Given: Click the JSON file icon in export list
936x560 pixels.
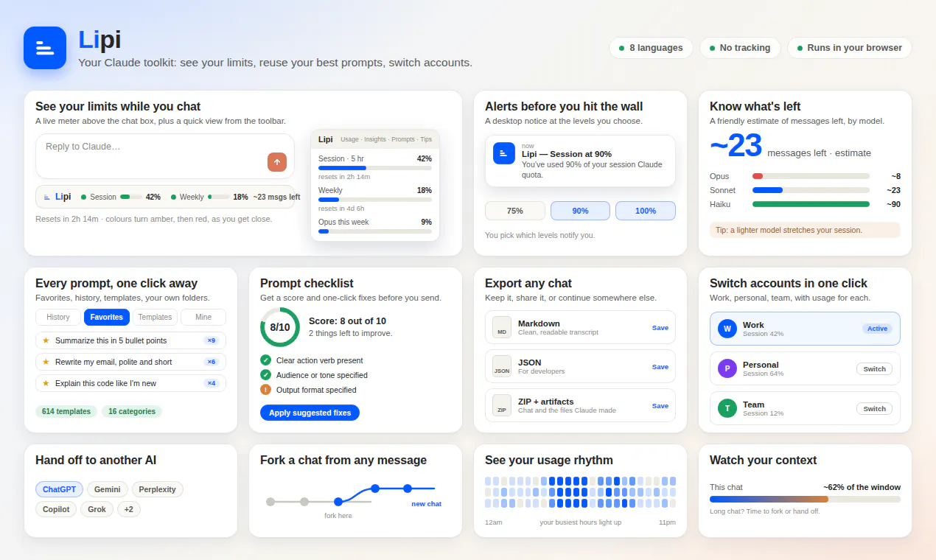Looking at the screenshot, I should [x=502, y=366].
